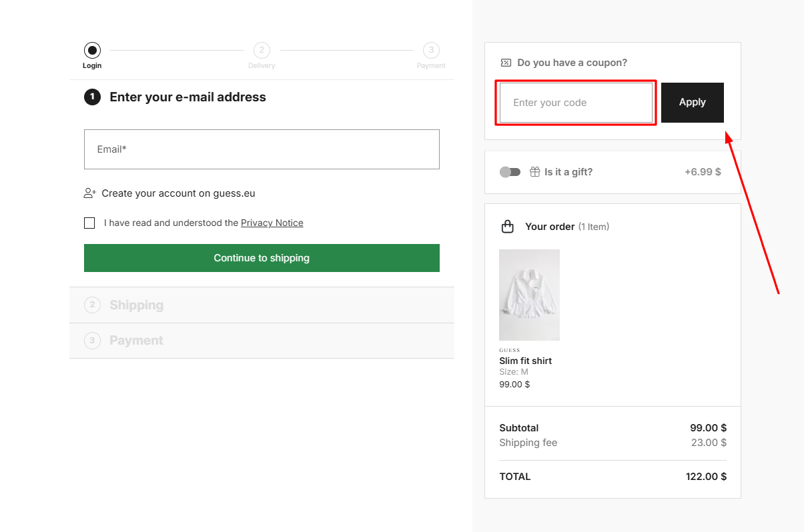Click the GUESS brand label above the shirt name
This screenshot has width=804, height=532.
point(510,350)
